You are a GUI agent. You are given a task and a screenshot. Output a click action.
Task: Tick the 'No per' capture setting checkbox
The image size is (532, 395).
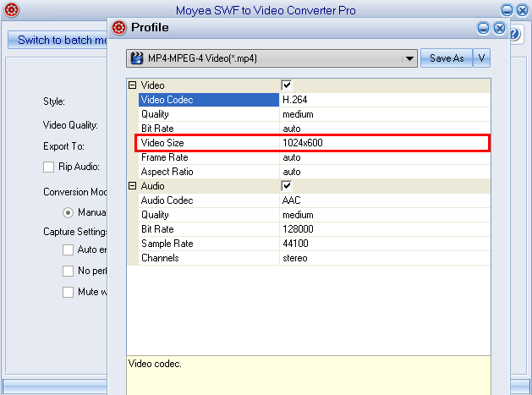point(68,271)
